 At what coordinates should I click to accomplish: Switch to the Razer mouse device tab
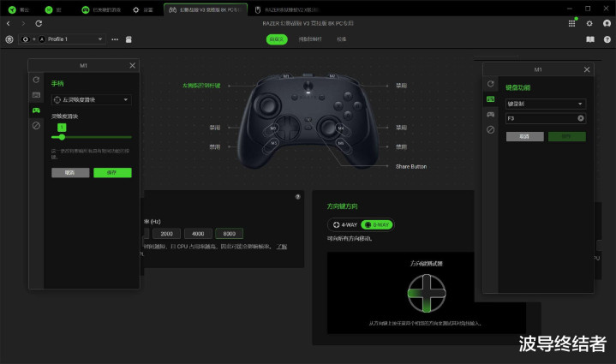click(x=287, y=9)
